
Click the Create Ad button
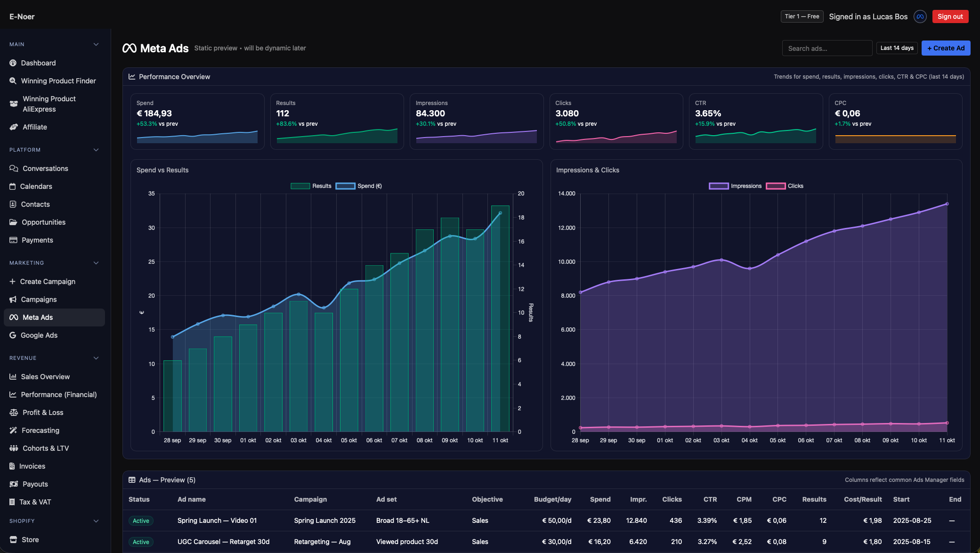(946, 48)
